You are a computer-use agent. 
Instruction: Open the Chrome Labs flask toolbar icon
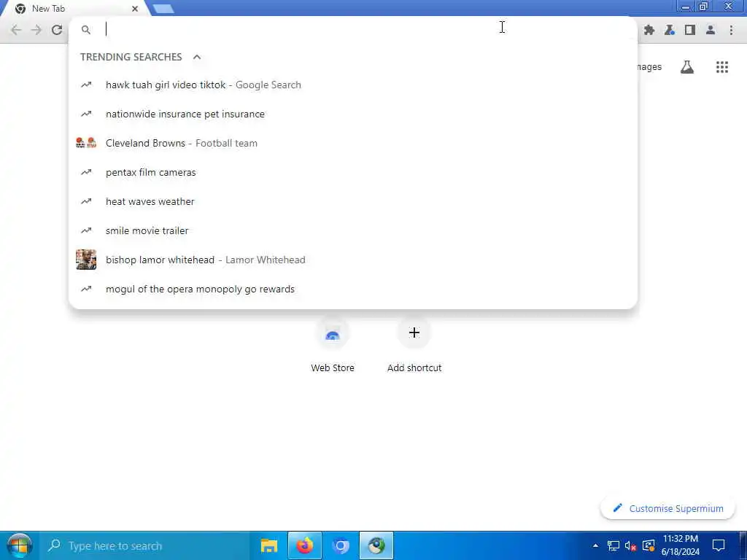pyautogui.click(x=670, y=30)
